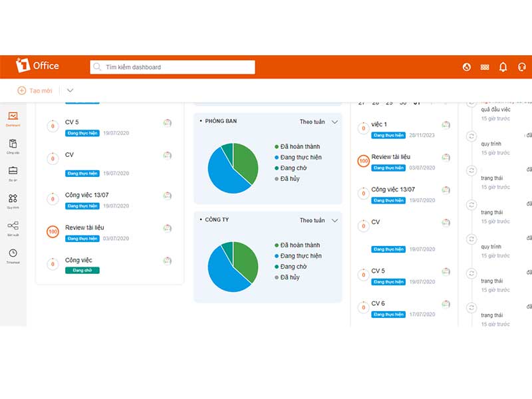Toggle Đã hoàn thành legend in PHÒNG BAN
Screen dimensions: 532x399
click(297, 146)
